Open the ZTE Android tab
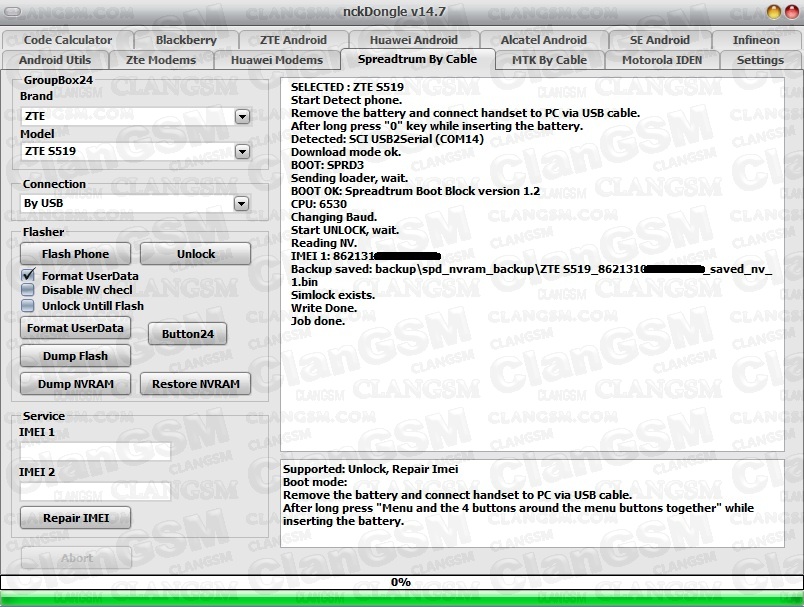The height and width of the screenshot is (607, 804). tap(293, 40)
